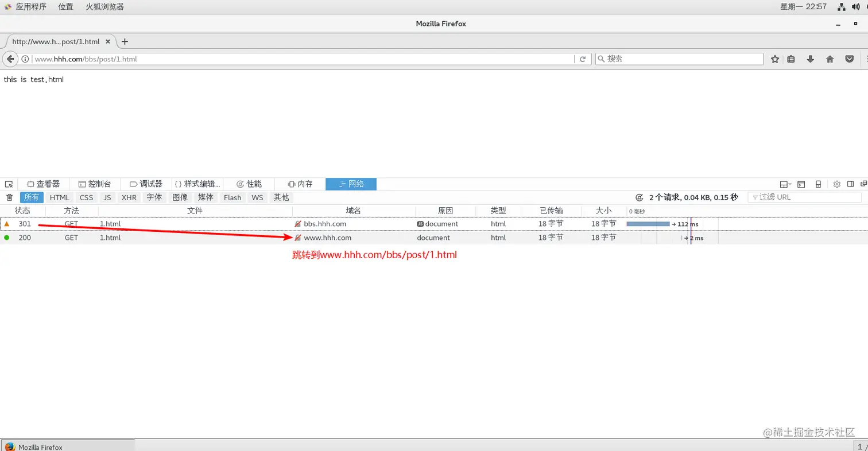This screenshot has width=868, height=451.
Task: Switch to the 查看器 devtools tab
Action: (x=44, y=184)
